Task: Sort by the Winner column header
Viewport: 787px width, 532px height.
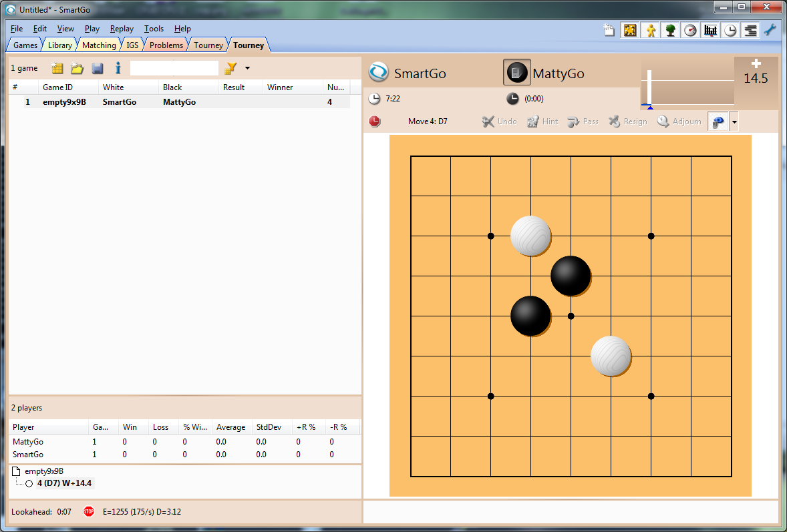Action: [x=293, y=87]
